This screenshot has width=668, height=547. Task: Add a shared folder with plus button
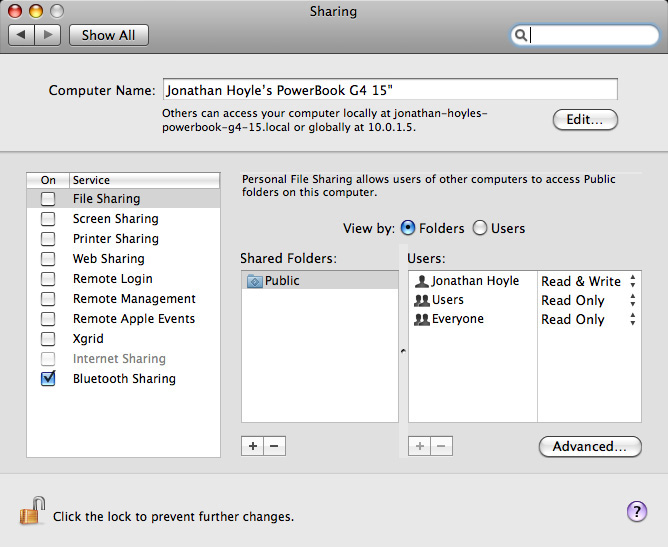253,446
